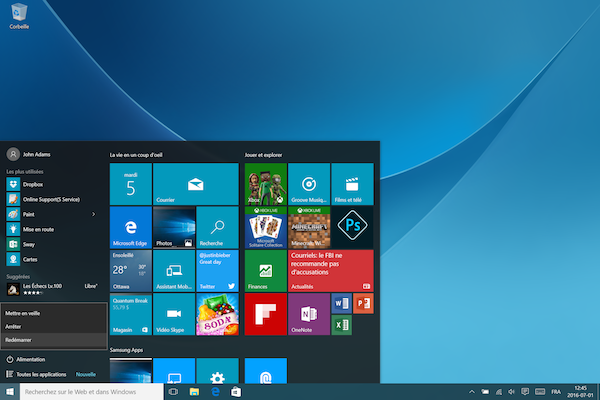Viewport: 600px width, 400px height.
Task: Choose Redémarrer to restart
Action: [x=54, y=340]
